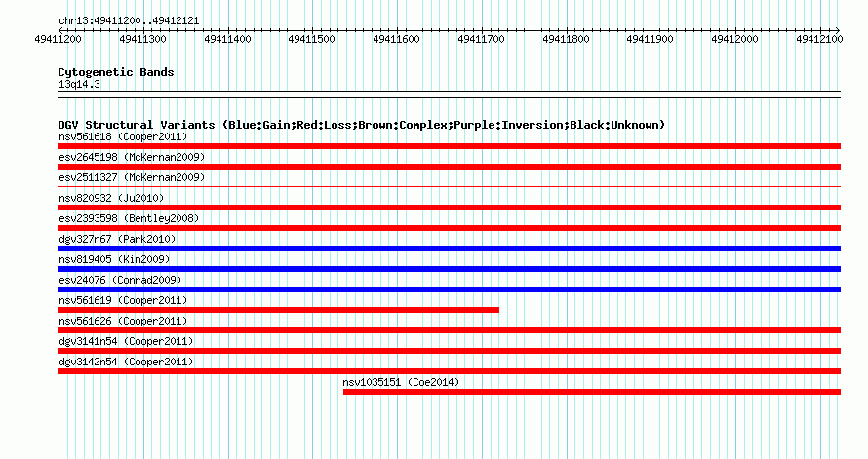Click the DGV Structural Variants track title

pyautogui.click(x=362, y=125)
